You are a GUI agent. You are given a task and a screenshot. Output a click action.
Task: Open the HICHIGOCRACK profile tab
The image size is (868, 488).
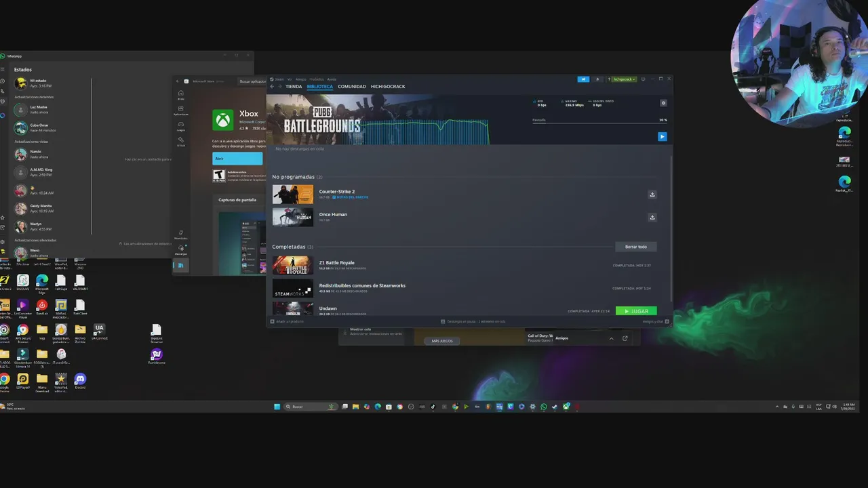click(x=388, y=87)
